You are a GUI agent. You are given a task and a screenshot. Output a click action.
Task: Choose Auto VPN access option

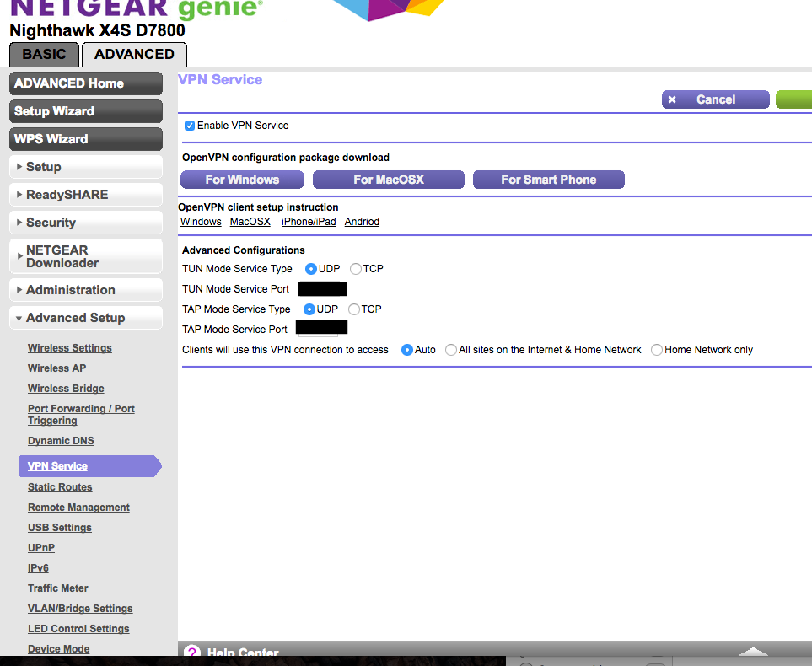pos(407,350)
